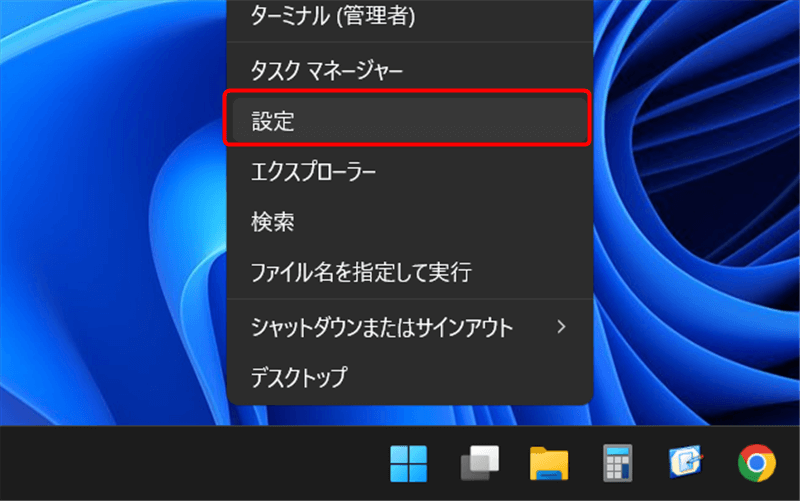This screenshot has height=501, width=800.
Task: Expand the chevron arrow beside シャットダウンまたはサインアウト
Action: coord(562,327)
